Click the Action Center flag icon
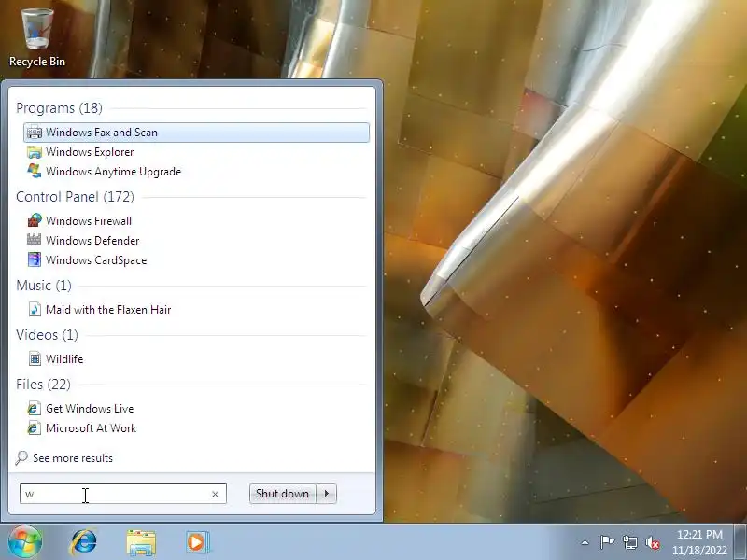This screenshot has width=747, height=560. (607, 542)
